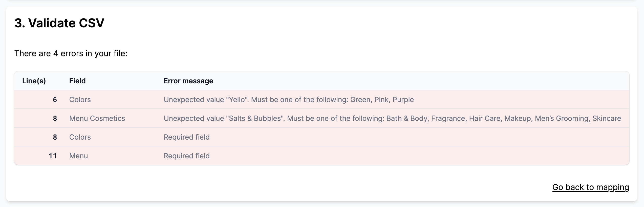Click the Menu field label on line 11

pyautogui.click(x=78, y=156)
